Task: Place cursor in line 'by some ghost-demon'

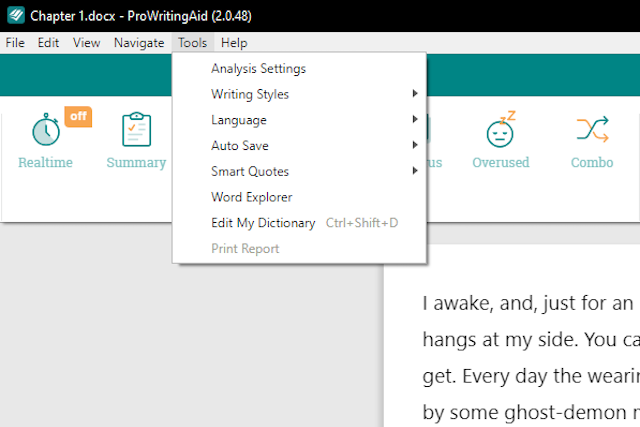Action: [531, 412]
